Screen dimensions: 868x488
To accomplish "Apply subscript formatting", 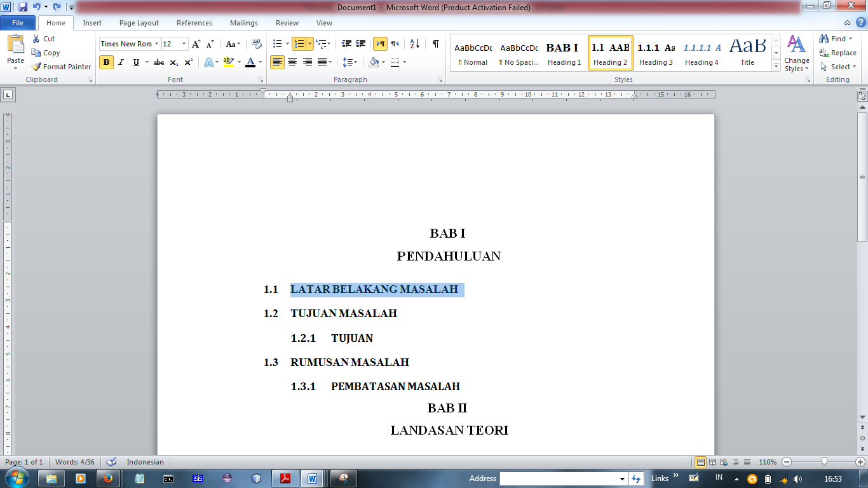I will tap(174, 62).
